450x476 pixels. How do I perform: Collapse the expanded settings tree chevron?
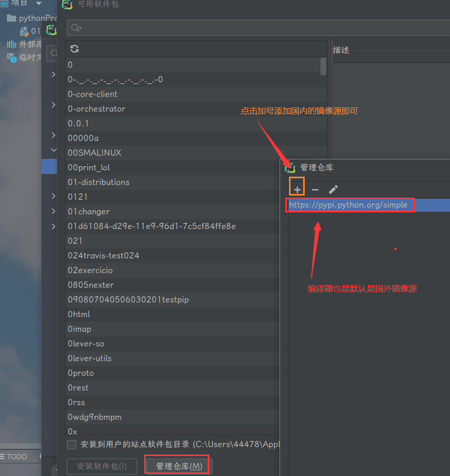click(x=53, y=150)
